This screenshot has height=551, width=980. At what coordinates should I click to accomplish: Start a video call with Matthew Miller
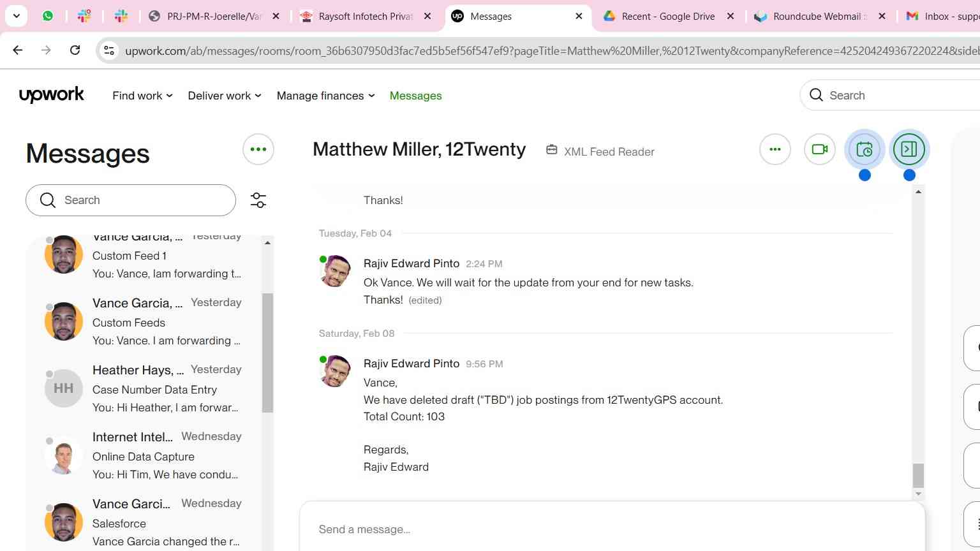coord(819,149)
